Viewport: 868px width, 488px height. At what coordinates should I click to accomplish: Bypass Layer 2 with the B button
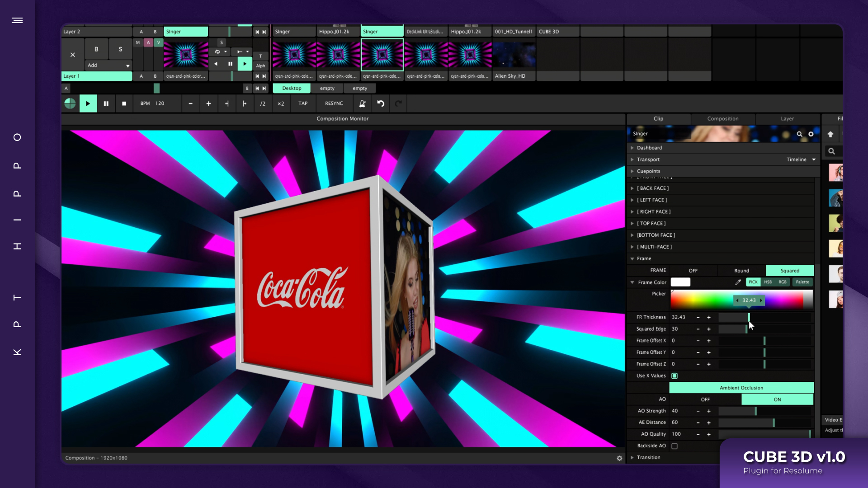[96, 49]
